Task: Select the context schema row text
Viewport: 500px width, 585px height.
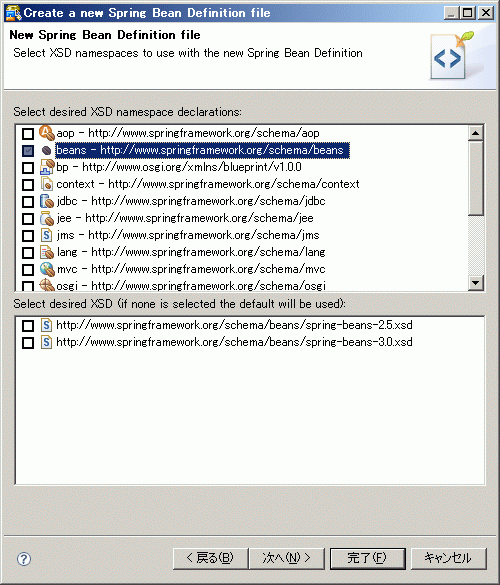Action: (x=208, y=184)
